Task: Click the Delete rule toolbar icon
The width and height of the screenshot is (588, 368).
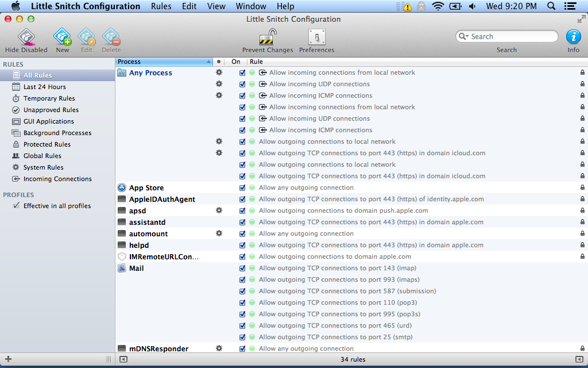Action: (x=111, y=37)
